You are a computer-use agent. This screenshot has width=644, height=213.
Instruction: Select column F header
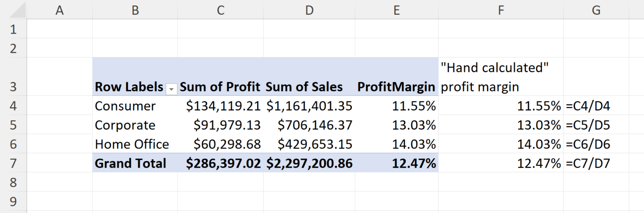pos(501,10)
